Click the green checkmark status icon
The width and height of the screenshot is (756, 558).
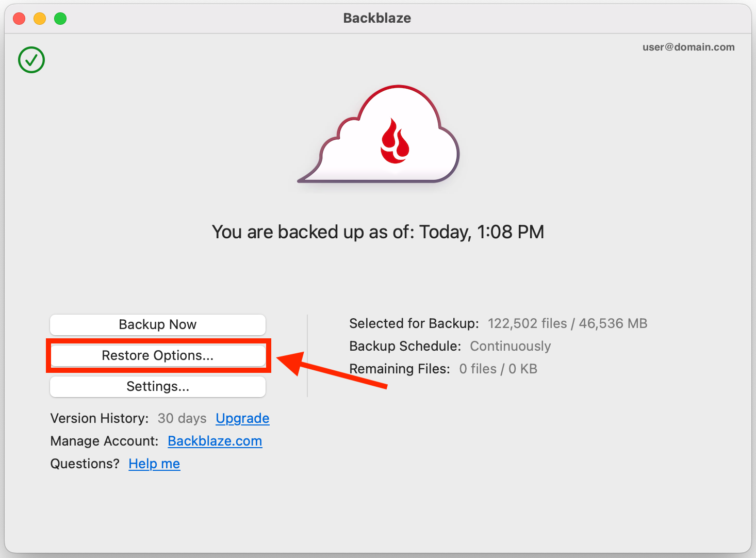point(31,59)
